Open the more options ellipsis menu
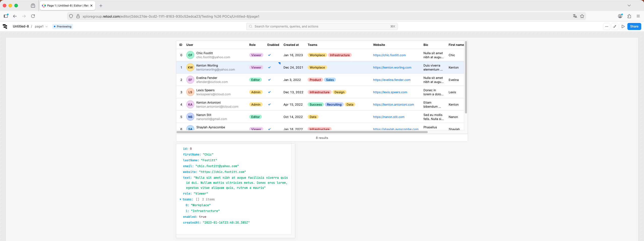The height and width of the screenshot is (241, 644). coord(607,26)
